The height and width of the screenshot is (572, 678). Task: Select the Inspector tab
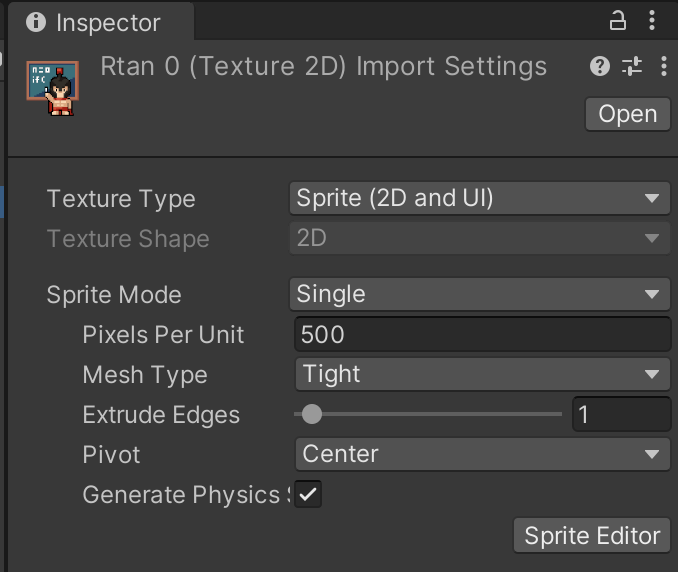coord(101,22)
